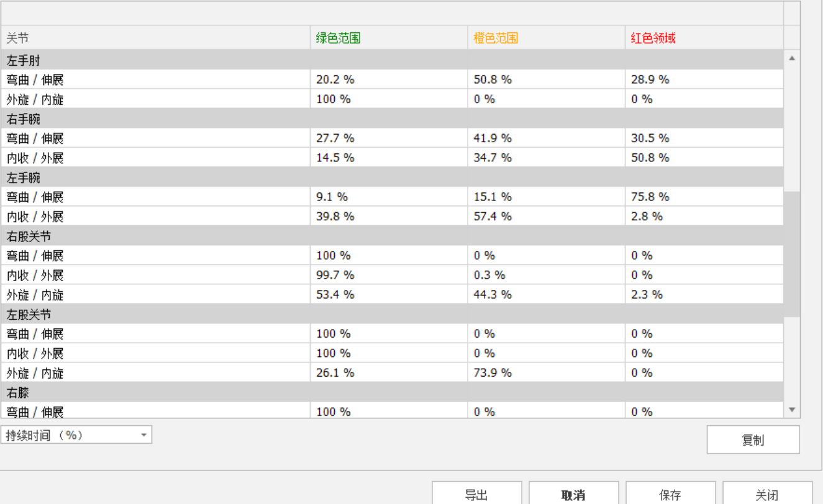Select the 橙色范围 column header
Viewport: 823px width, 504px height.
click(x=496, y=38)
